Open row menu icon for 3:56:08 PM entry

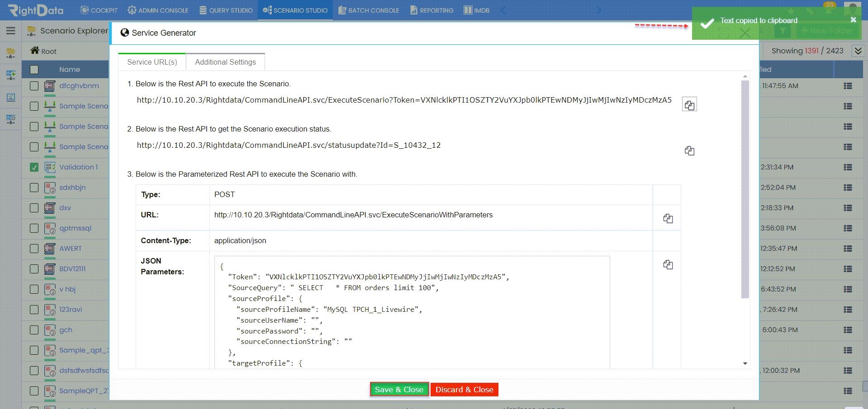coord(848,228)
